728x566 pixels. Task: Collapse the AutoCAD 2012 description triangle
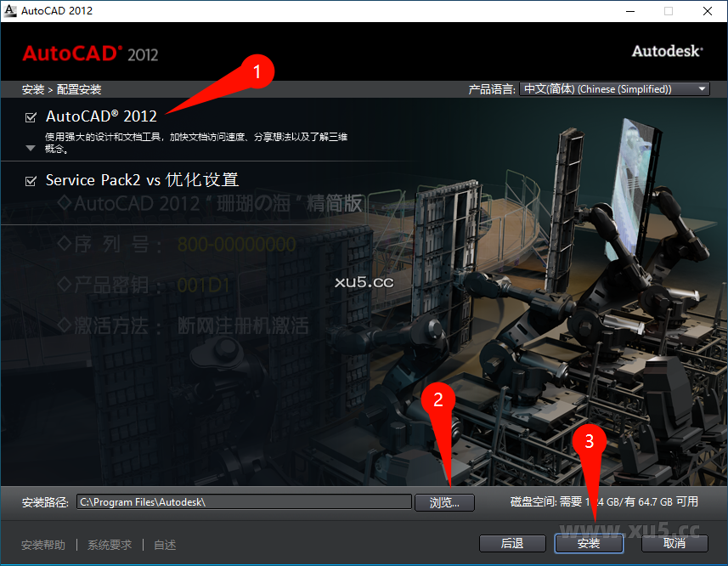pyautogui.click(x=30, y=148)
